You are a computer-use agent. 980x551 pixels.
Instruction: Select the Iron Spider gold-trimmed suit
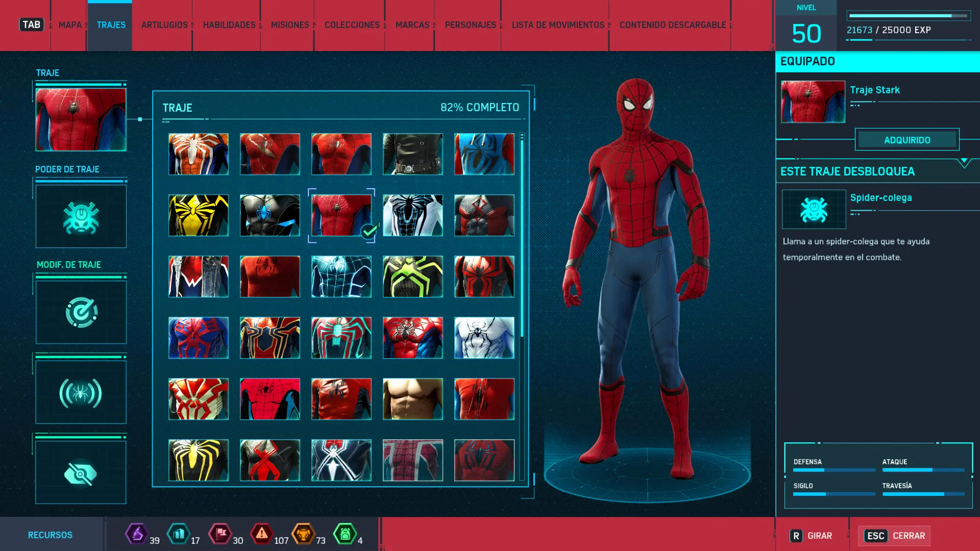[x=270, y=338]
